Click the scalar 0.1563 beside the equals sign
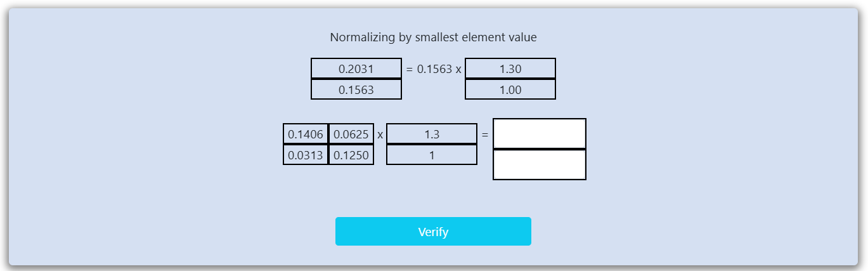868x271 pixels. 434,69
